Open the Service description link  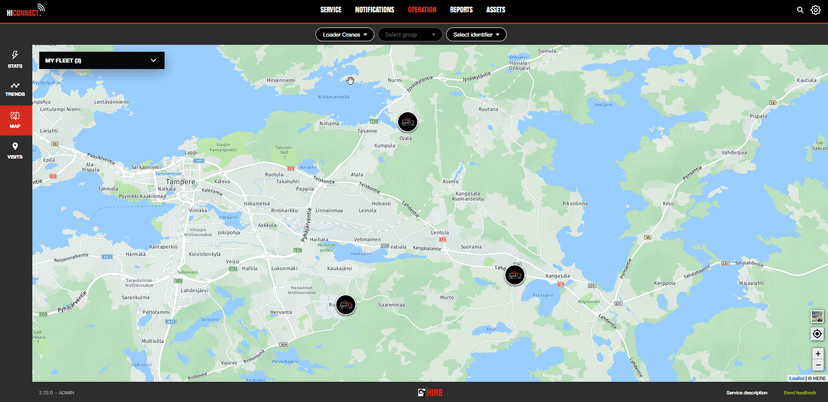click(747, 393)
